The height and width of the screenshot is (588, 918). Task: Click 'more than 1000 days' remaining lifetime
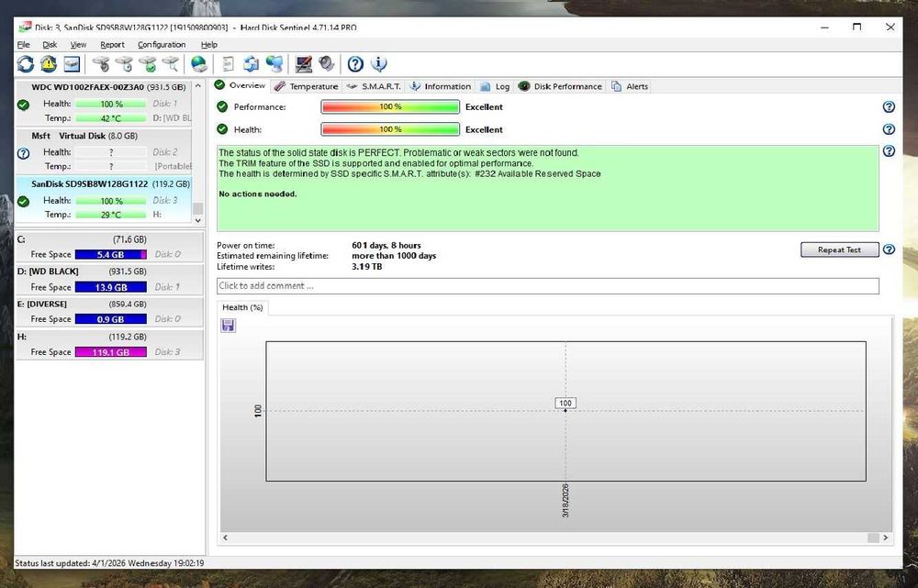tap(394, 256)
